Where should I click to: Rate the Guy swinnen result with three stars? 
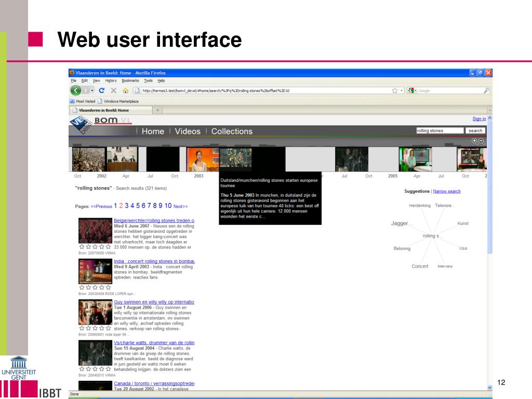click(95, 328)
